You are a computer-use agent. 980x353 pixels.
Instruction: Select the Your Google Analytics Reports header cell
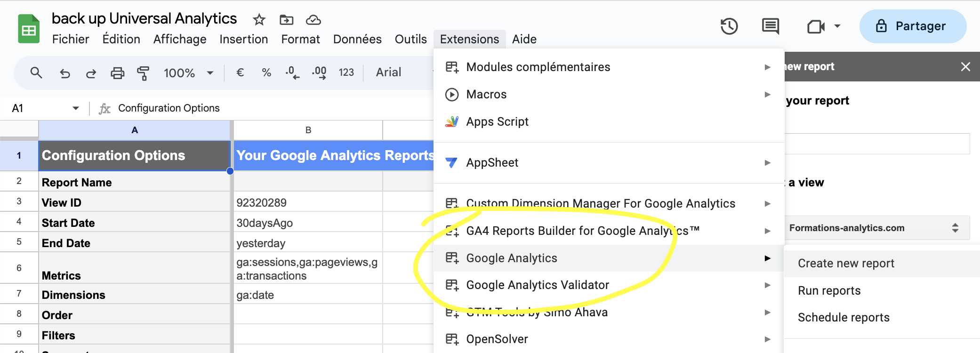point(334,155)
